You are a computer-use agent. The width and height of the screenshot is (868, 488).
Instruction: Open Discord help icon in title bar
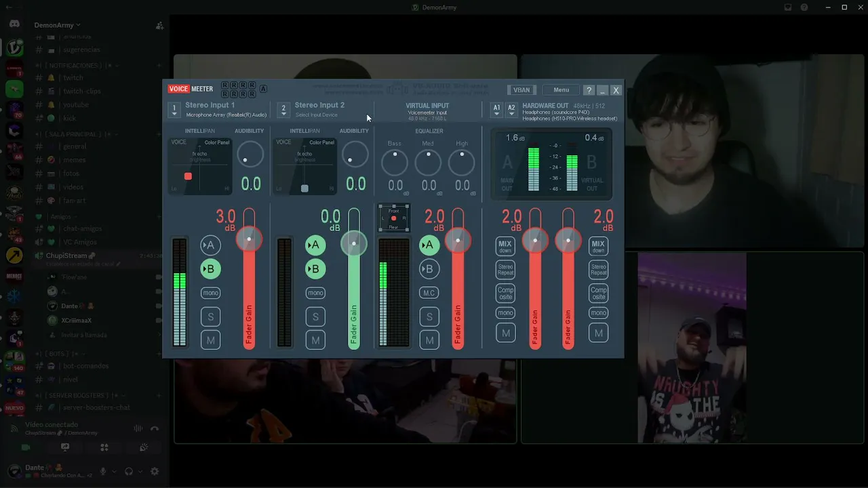pyautogui.click(x=804, y=7)
